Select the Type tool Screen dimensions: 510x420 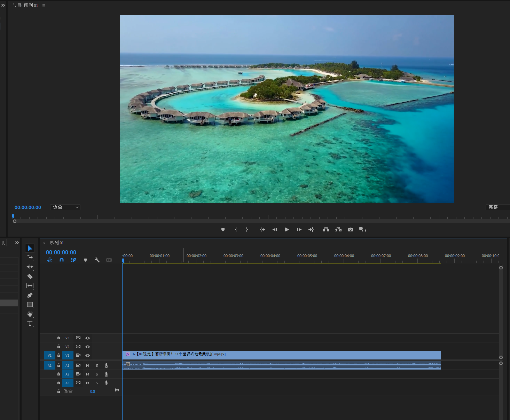tap(30, 323)
